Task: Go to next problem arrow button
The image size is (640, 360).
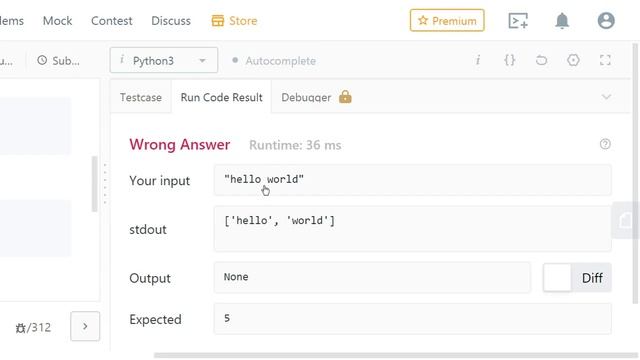Action: (x=85, y=326)
